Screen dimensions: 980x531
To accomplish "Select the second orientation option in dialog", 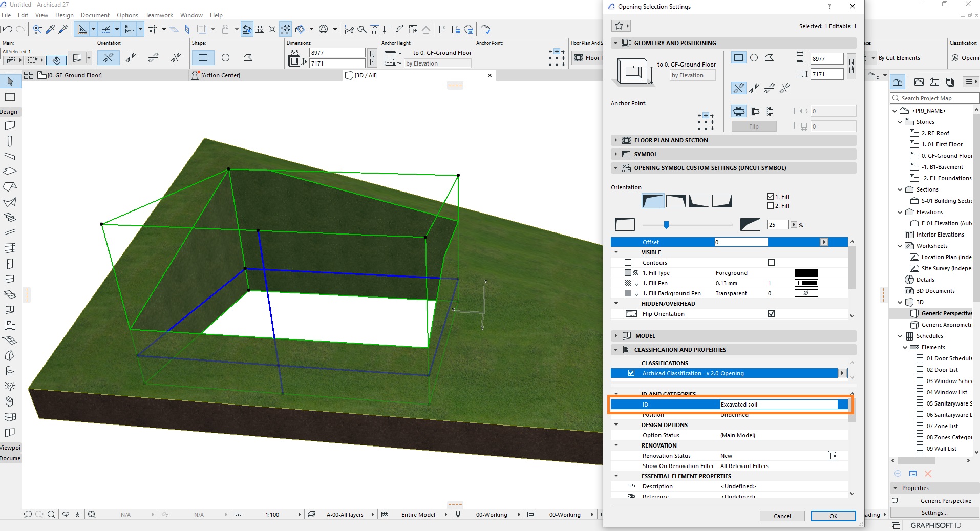I will pyautogui.click(x=754, y=89).
